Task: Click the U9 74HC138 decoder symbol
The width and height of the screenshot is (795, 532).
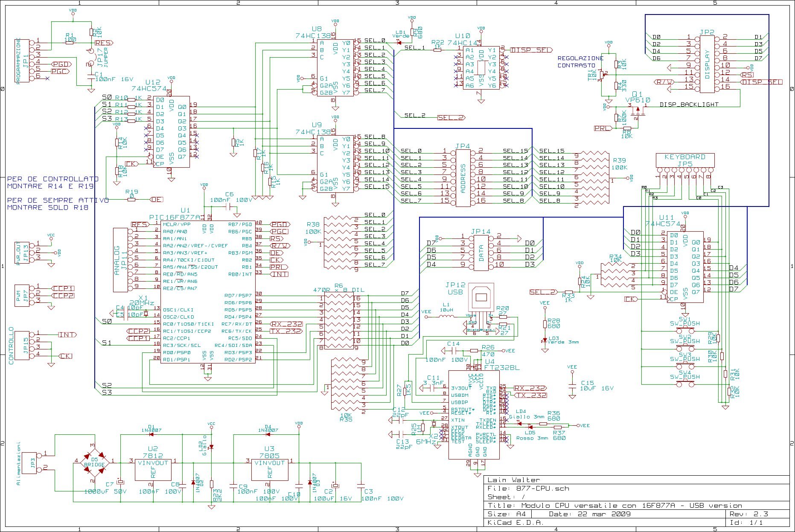Action: pyautogui.click(x=335, y=163)
